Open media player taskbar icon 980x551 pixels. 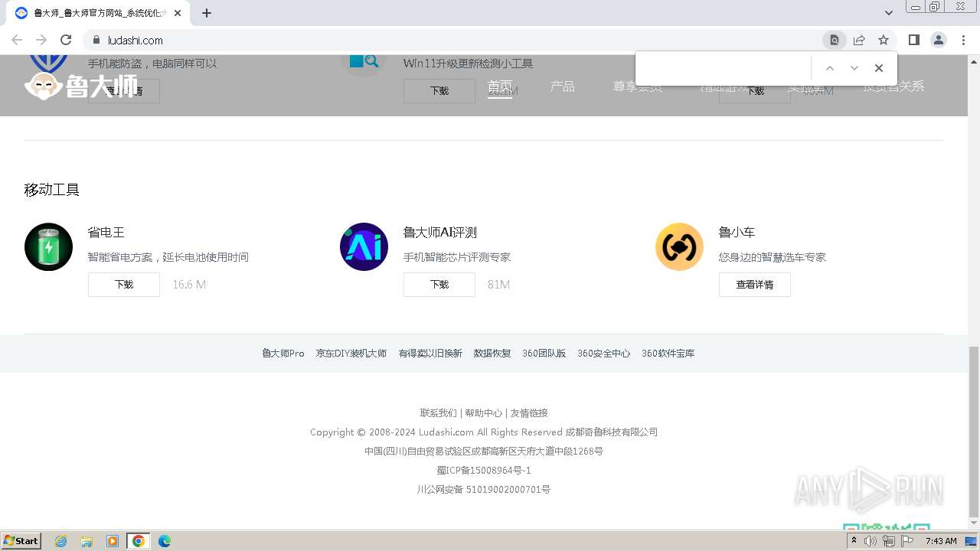coord(113,541)
